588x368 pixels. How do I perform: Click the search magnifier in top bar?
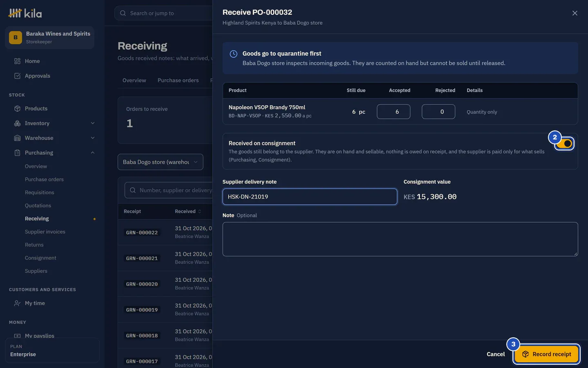point(123,13)
